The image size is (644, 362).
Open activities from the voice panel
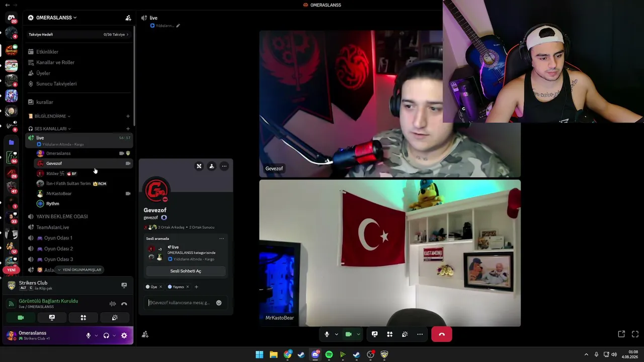84,318
